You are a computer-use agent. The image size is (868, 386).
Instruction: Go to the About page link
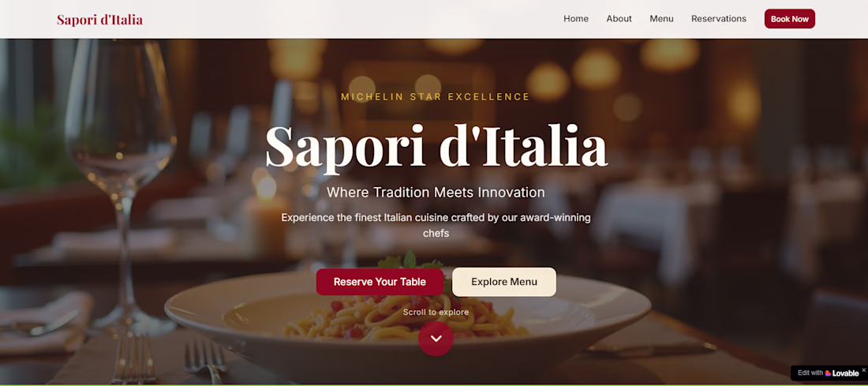(619, 19)
